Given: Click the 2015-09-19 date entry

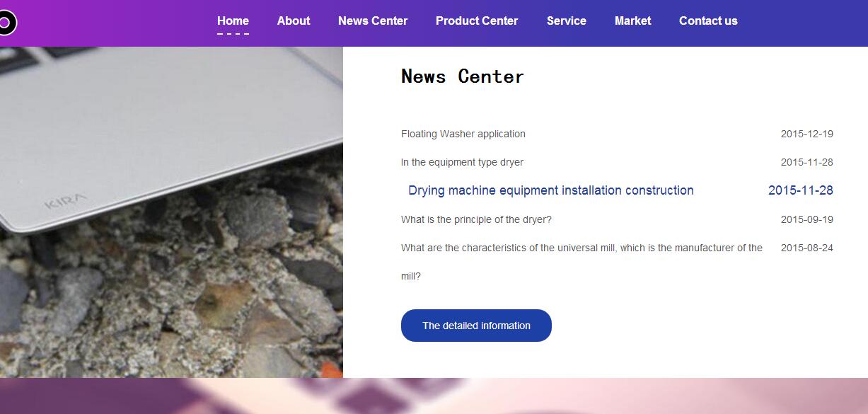Looking at the screenshot, I should tap(807, 219).
